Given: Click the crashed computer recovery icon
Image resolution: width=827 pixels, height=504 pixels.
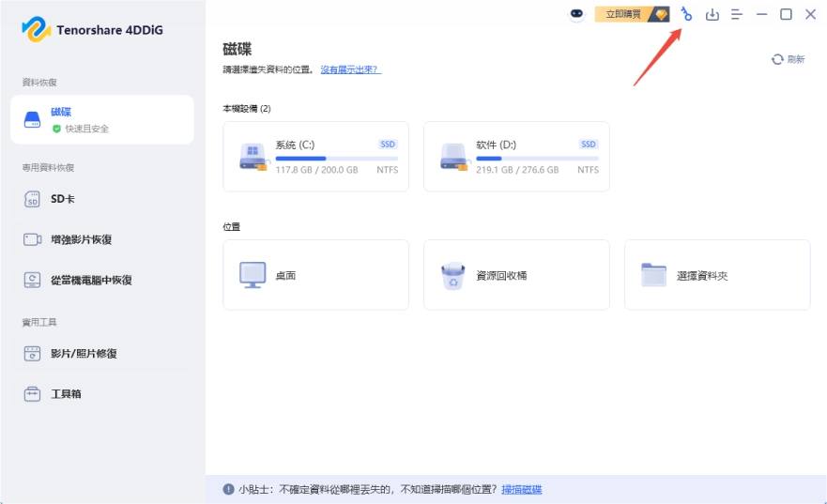Looking at the screenshot, I should coord(32,280).
